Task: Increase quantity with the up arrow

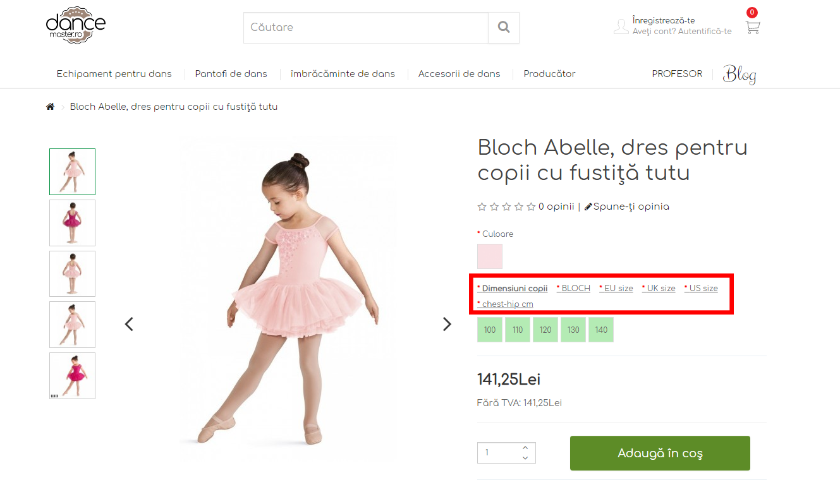Action: pyautogui.click(x=525, y=448)
